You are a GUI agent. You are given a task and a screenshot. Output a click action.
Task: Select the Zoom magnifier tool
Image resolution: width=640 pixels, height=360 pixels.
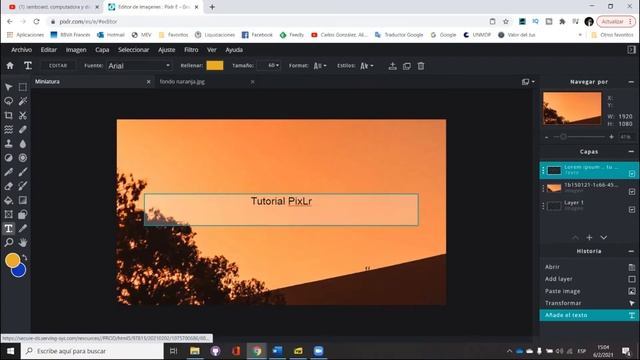tap(9, 242)
